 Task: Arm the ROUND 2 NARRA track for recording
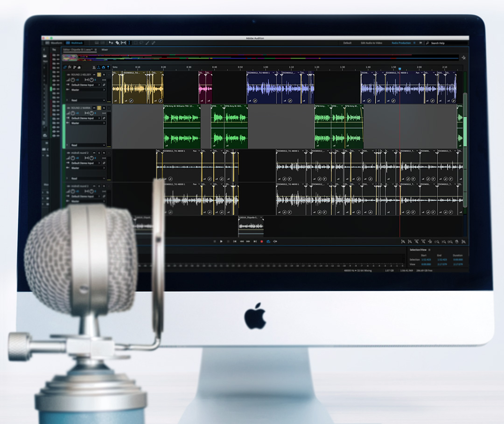pos(104,108)
